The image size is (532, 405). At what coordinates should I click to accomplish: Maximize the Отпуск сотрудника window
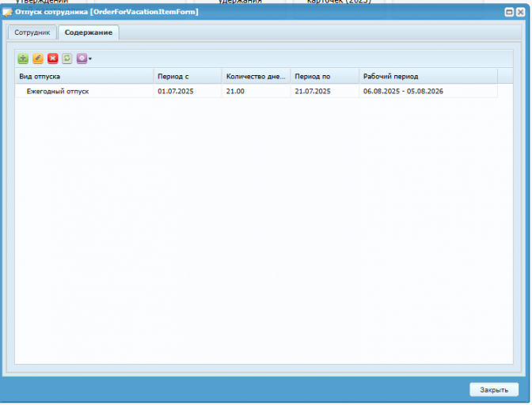tap(509, 12)
